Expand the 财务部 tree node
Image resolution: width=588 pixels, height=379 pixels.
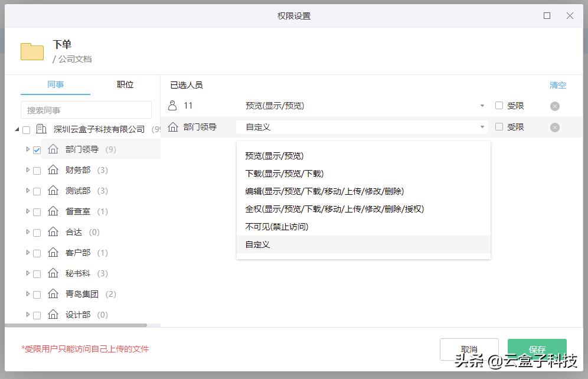[x=28, y=171]
